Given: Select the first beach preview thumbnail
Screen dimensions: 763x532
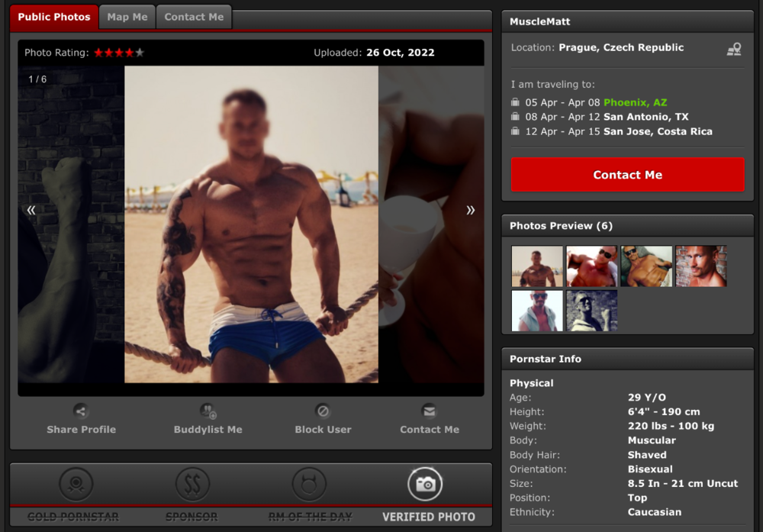Looking at the screenshot, I should tap(537, 266).
